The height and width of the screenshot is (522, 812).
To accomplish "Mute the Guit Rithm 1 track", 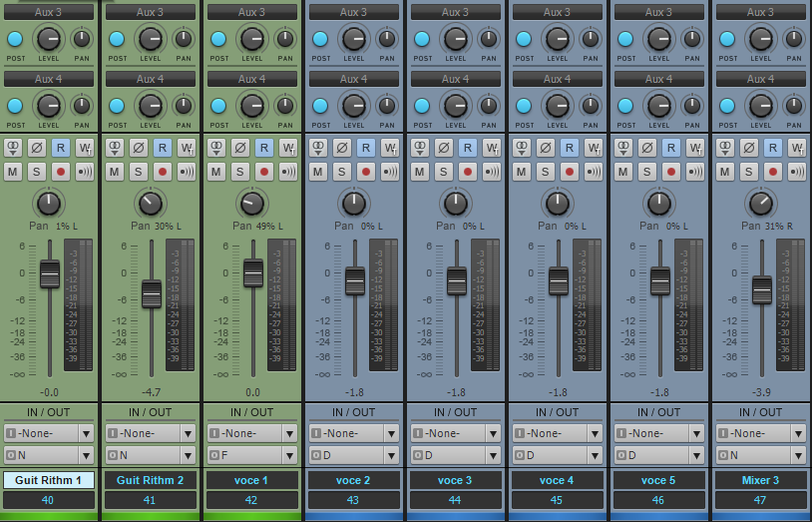I will pyautogui.click(x=13, y=172).
